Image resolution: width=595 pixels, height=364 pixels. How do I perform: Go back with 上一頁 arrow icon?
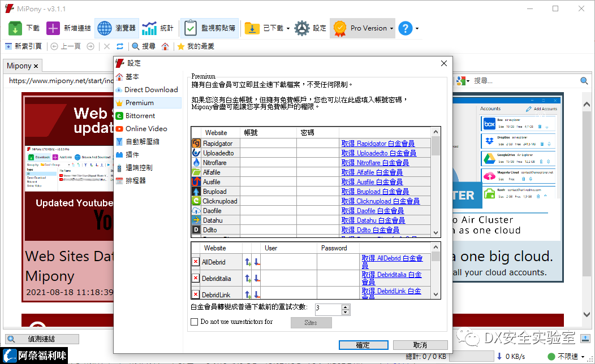(x=54, y=46)
